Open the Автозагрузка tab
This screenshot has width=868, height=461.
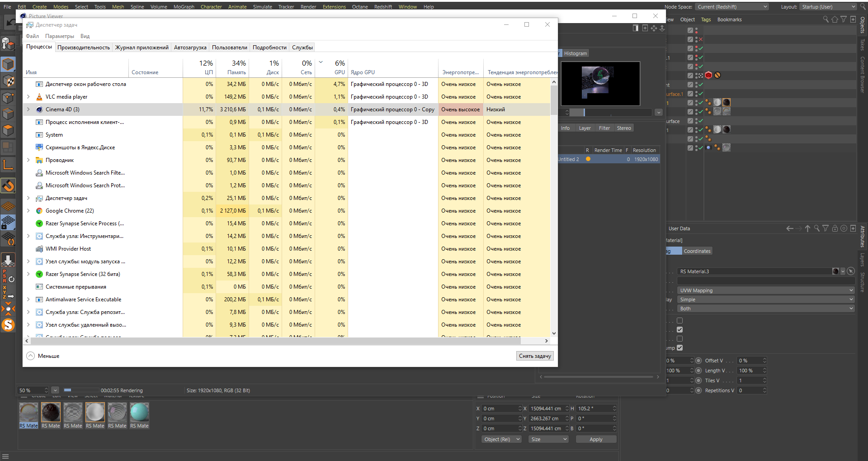(190, 48)
